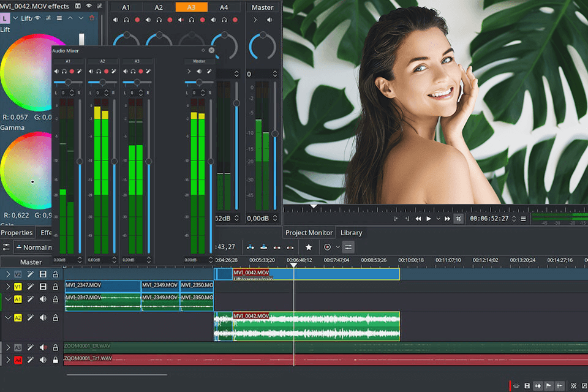Toggle Lift effect visibility eye
588x392 pixels.
(x=37, y=18)
